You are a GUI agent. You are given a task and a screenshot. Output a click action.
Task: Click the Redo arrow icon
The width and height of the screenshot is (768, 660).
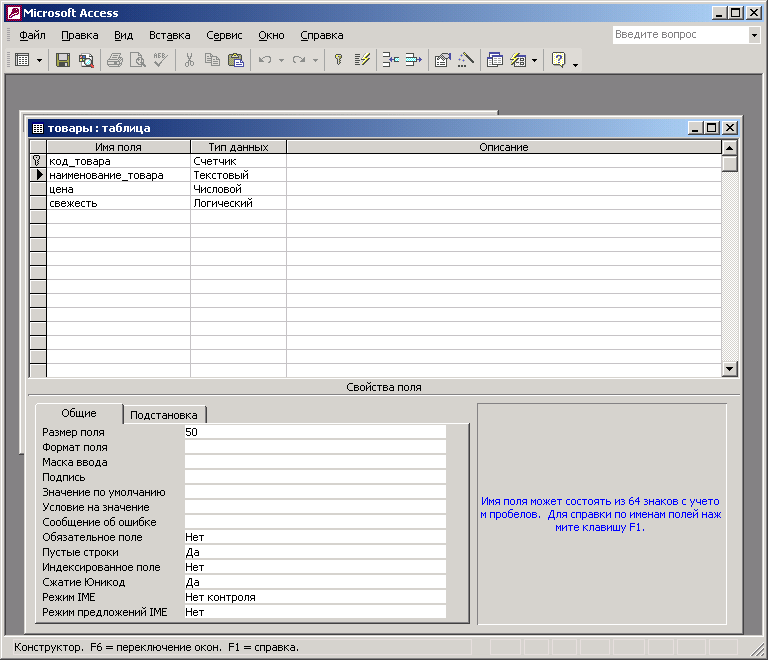[299, 60]
